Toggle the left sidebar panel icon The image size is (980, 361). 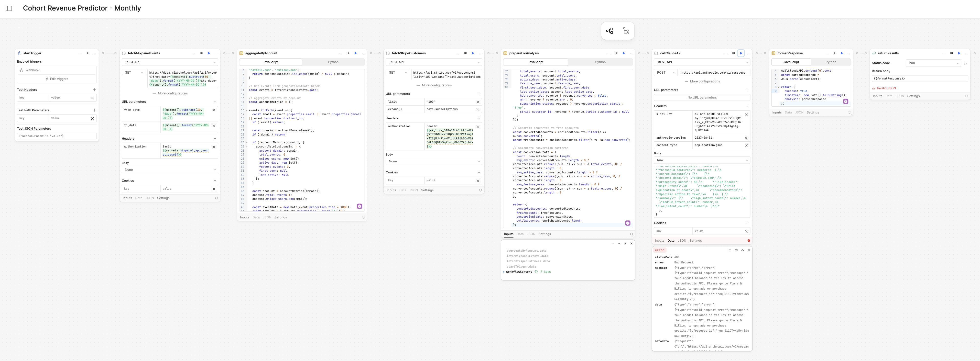pyautogui.click(x=9, y=8)
